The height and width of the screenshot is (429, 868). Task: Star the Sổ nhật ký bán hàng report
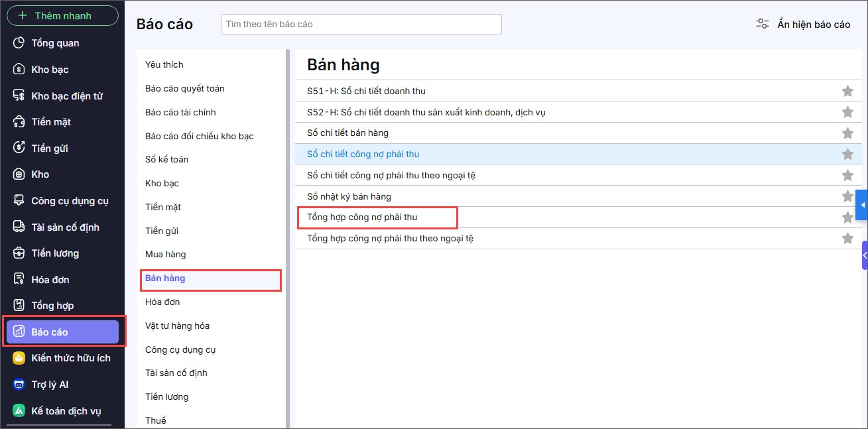tap(847, 196)
